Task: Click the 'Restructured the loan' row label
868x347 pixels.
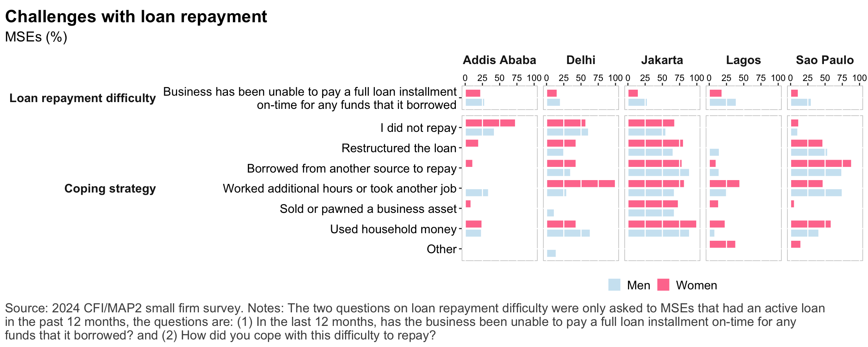Action: (399, 148)
